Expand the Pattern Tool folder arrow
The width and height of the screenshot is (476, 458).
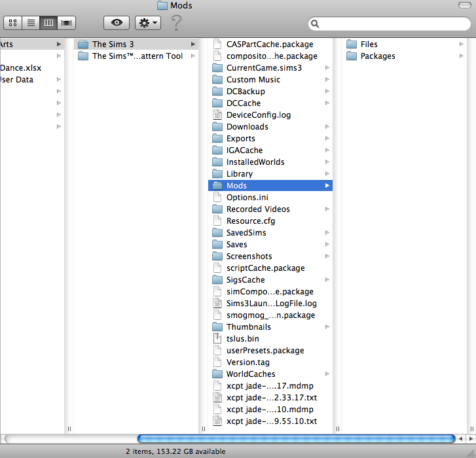point(193,56)
